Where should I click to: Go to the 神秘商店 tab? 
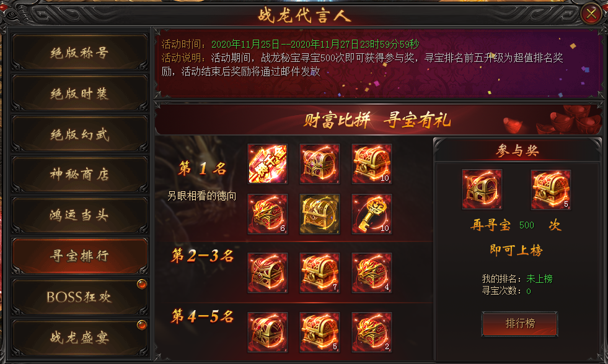click(79, 175)
